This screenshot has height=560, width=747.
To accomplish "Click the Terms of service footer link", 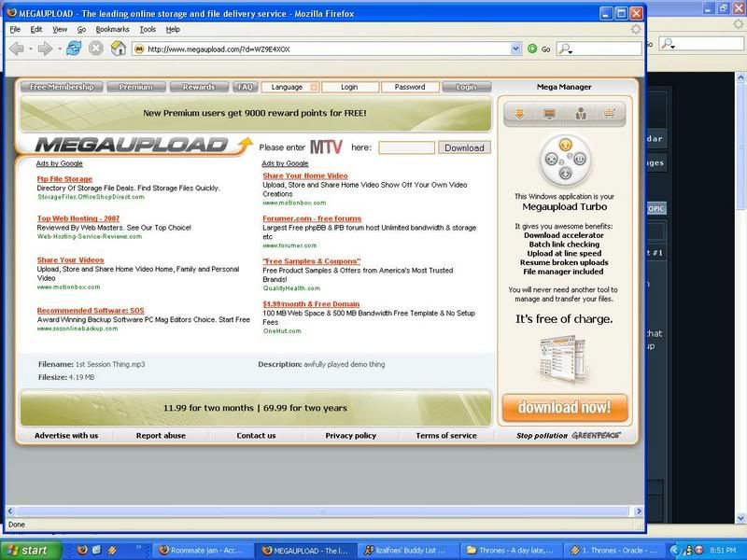I will [446, 435].
